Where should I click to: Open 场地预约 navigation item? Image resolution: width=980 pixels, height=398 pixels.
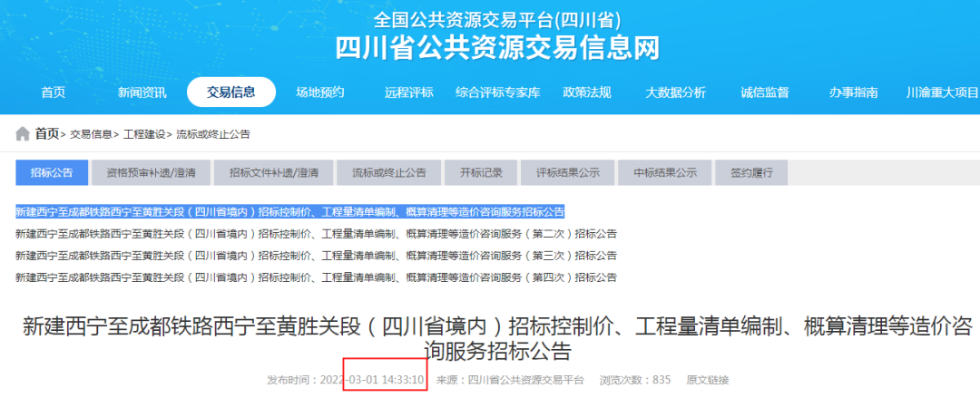[x=320, y=92]
